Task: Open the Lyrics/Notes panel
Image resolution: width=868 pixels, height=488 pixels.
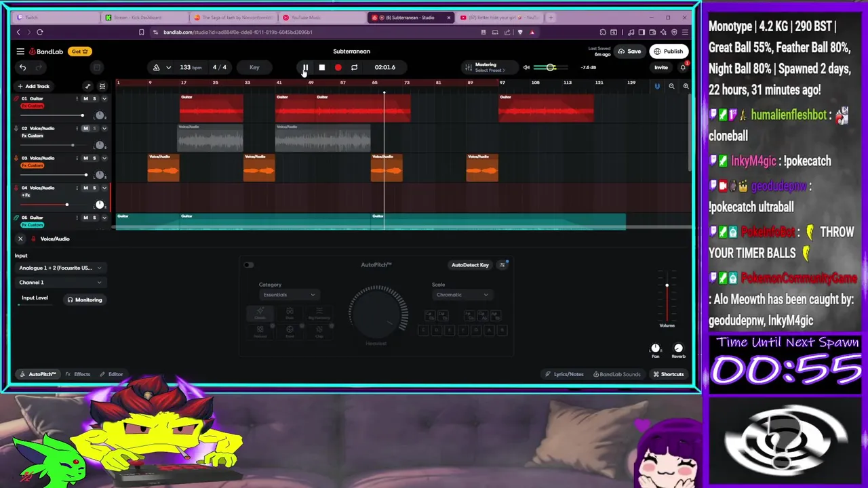Action: pos(564,374)
